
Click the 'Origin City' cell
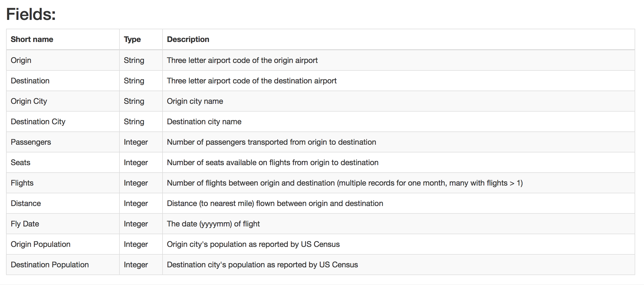[29, 101]
